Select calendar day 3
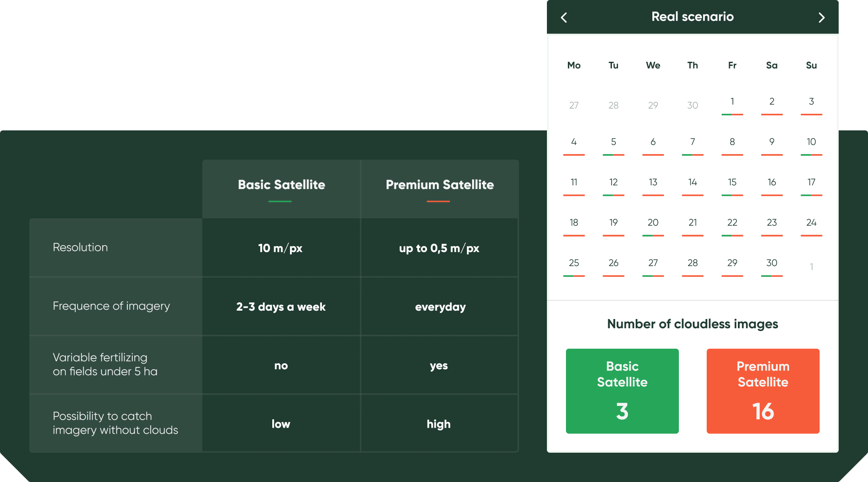The height and width of the screenshot is (482, 868). [811, 105]
